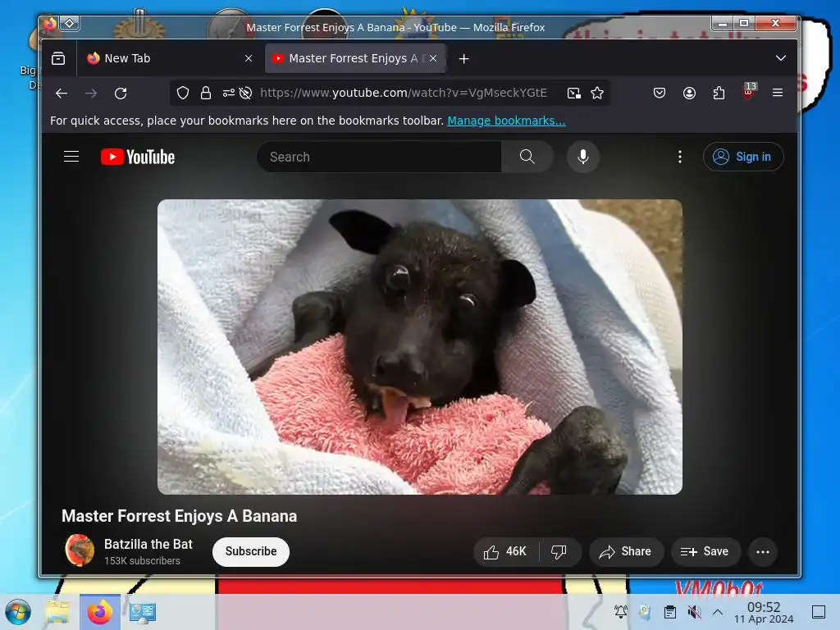Focus the YouTube Search field
The height and width of the screenshot is (630, 840).
tap(379, 157)
